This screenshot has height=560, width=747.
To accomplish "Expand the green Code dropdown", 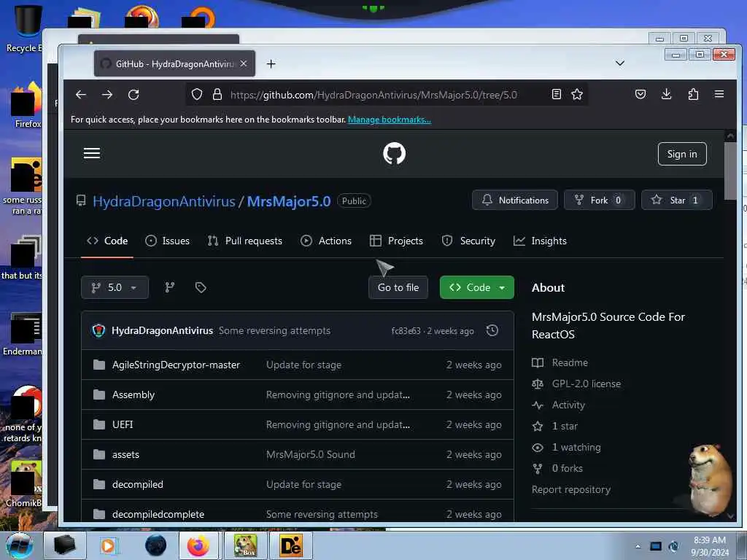I will click(477, 287).
